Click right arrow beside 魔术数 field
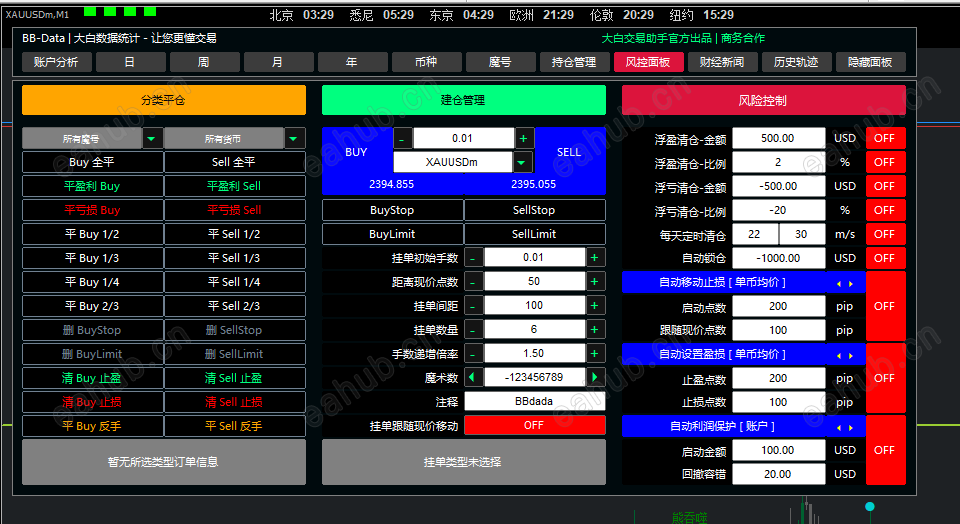 [x=594, y=377]
